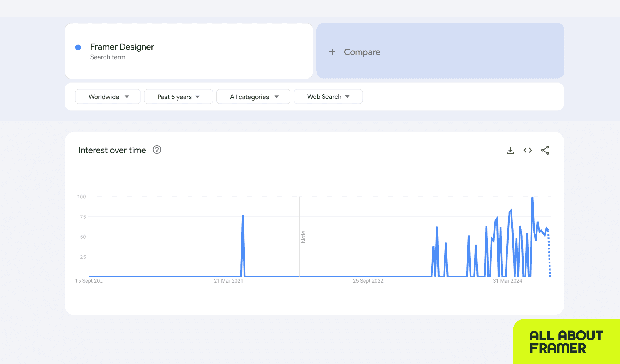
Task: Open the Worldwide region dropdown
Action: pos(108,97)
